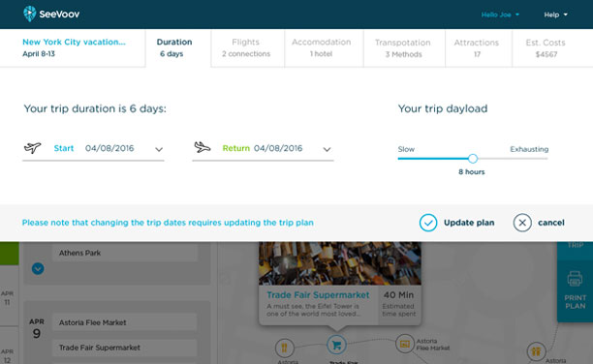Select the Athens Park itinerary item
593x364 pixels.
tap(125, 253)
